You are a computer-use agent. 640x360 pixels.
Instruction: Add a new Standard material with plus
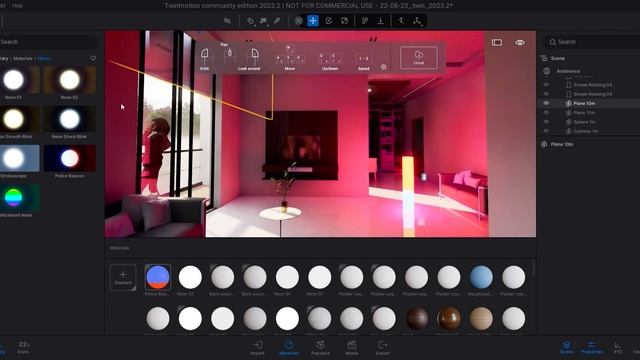click(x=123, y=277)
